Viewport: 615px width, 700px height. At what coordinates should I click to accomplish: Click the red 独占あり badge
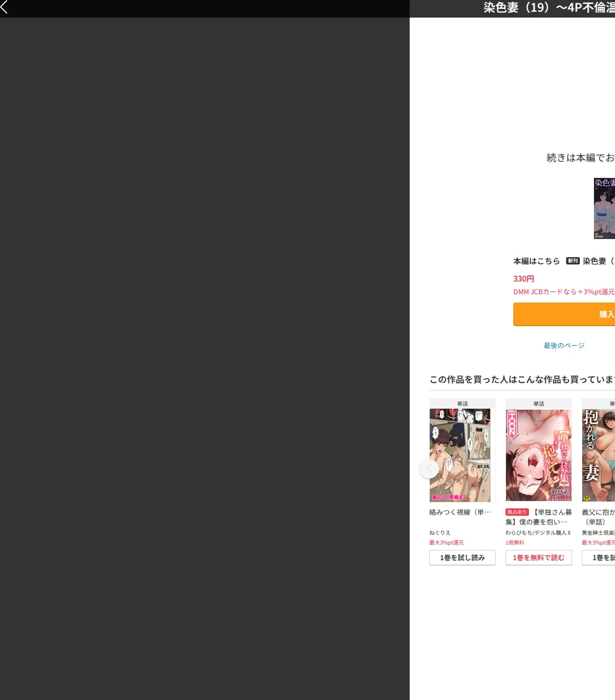[x=517, y=512]
